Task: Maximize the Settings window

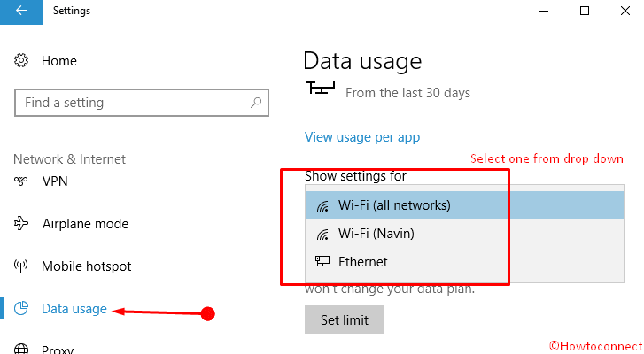Action: coord(585,12)
